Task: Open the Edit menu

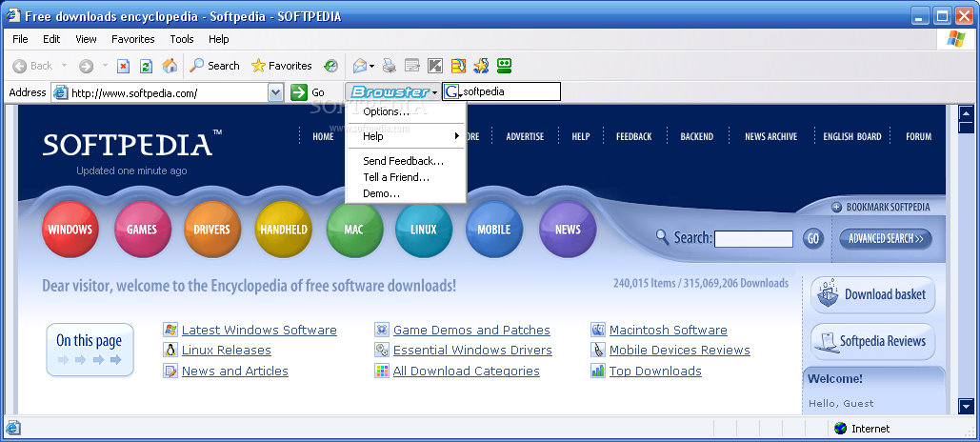Action: pyautogui.click(x=51, y=39)
